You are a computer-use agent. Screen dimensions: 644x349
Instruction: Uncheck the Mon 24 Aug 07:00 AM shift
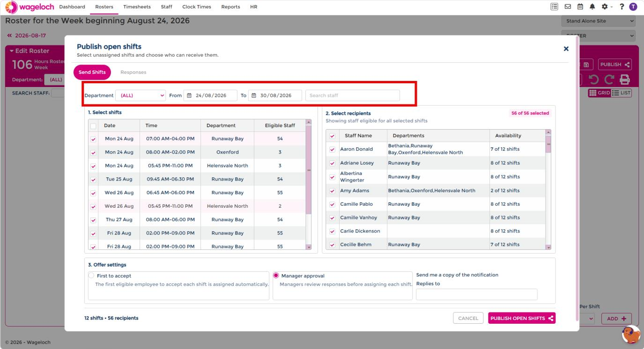93,139
